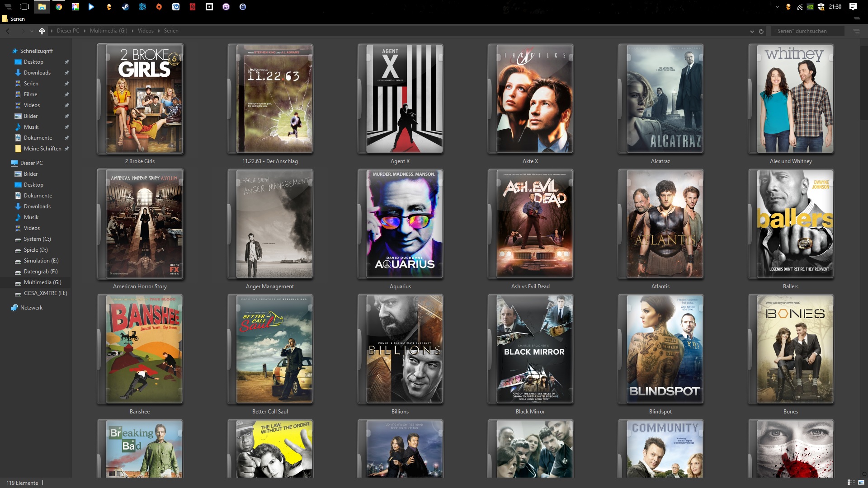Viewport: 868px width, 488px height.
Task: Open Musik under Schnellzugriff
Action: point(31,127)
